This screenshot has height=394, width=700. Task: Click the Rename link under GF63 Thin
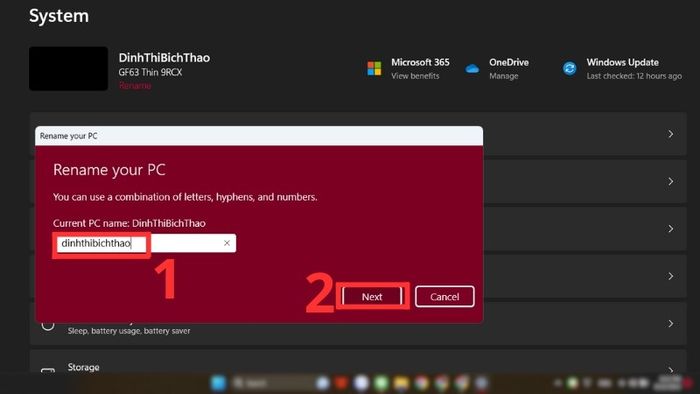[x=135, y=86]
